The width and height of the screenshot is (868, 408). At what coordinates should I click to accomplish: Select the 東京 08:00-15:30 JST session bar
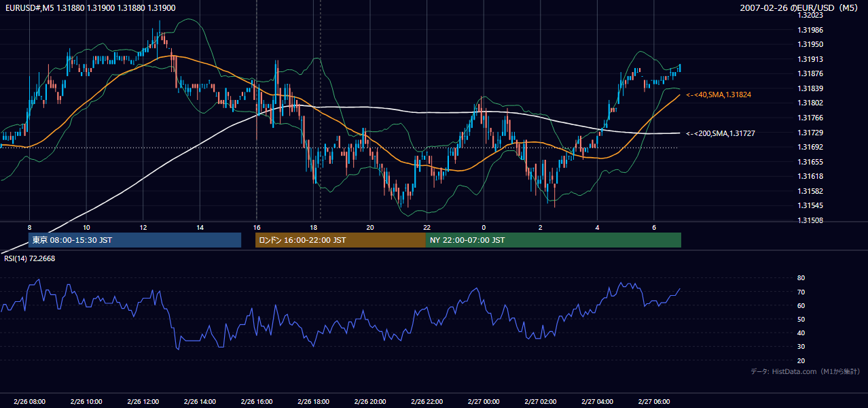point(134,240)
